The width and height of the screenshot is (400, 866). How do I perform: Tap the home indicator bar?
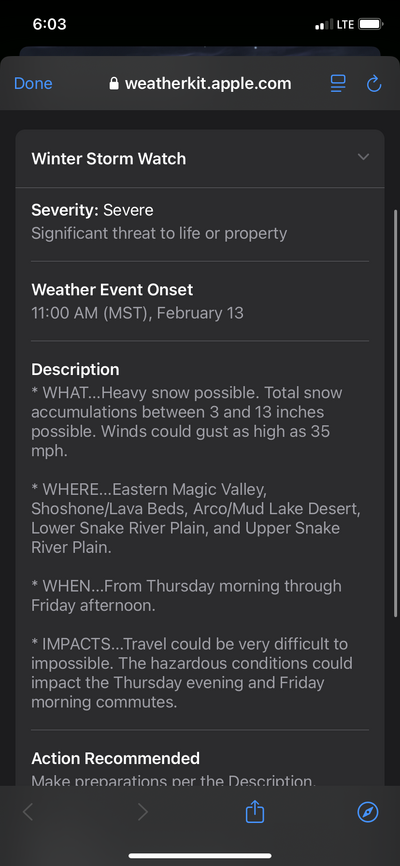click(200, 856)
